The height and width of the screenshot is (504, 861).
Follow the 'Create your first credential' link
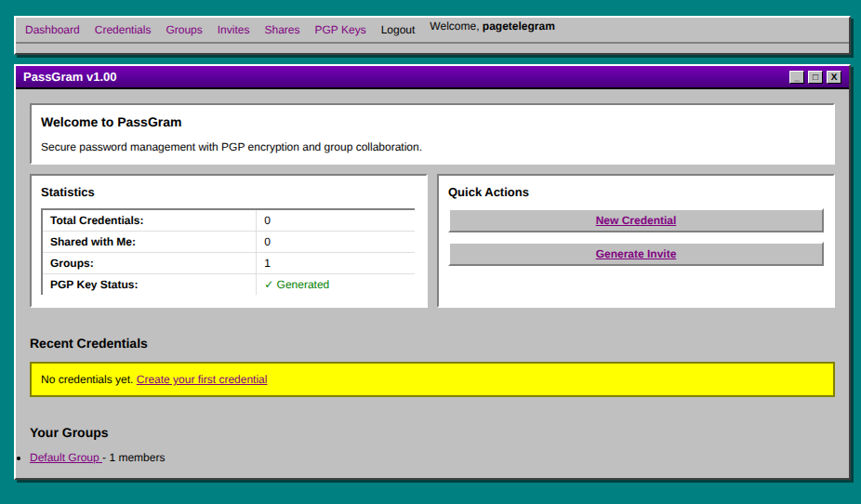(202, 379)
